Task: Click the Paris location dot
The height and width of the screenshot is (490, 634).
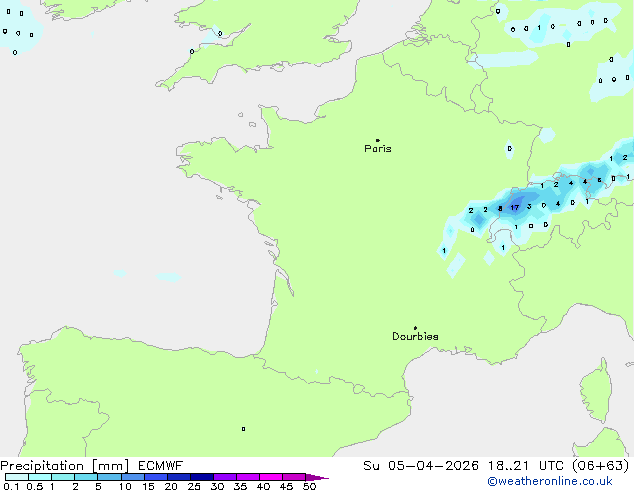Action: coord(378,140)
